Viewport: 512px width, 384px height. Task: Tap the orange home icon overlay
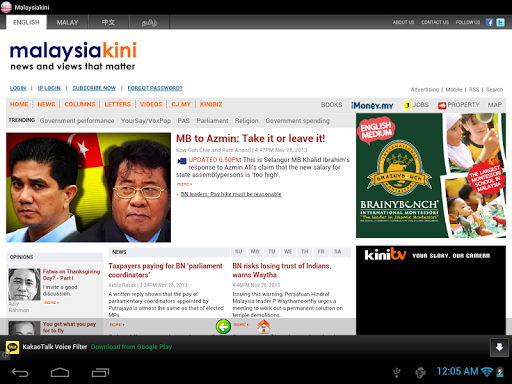264,326
